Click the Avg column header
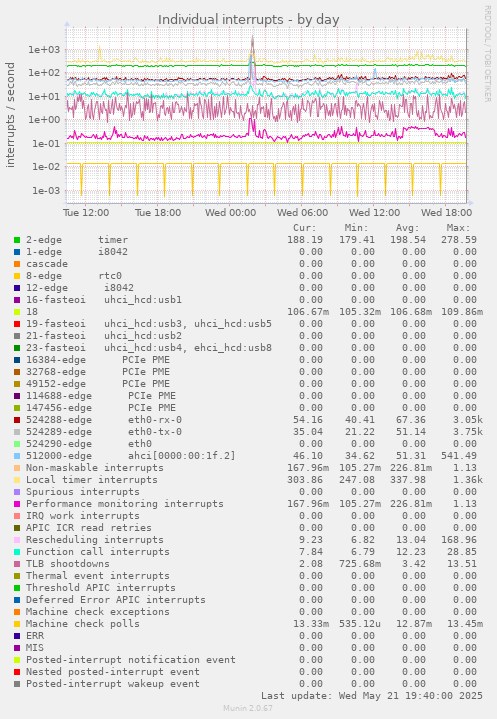497x719 pixels. (408, 228)
